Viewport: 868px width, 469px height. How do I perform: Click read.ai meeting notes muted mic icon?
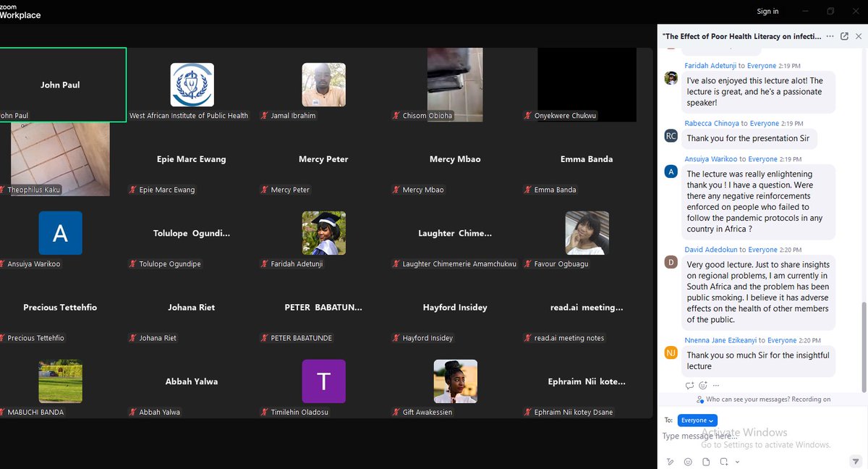point(529,338)
